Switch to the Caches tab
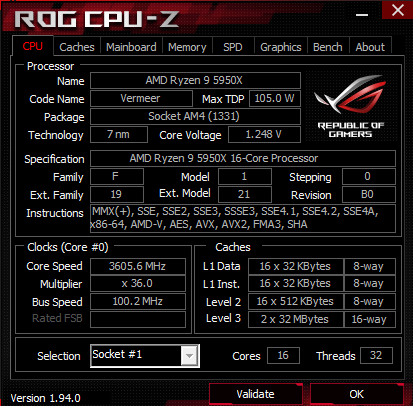The image size is (413, 406). coord(77,47)
